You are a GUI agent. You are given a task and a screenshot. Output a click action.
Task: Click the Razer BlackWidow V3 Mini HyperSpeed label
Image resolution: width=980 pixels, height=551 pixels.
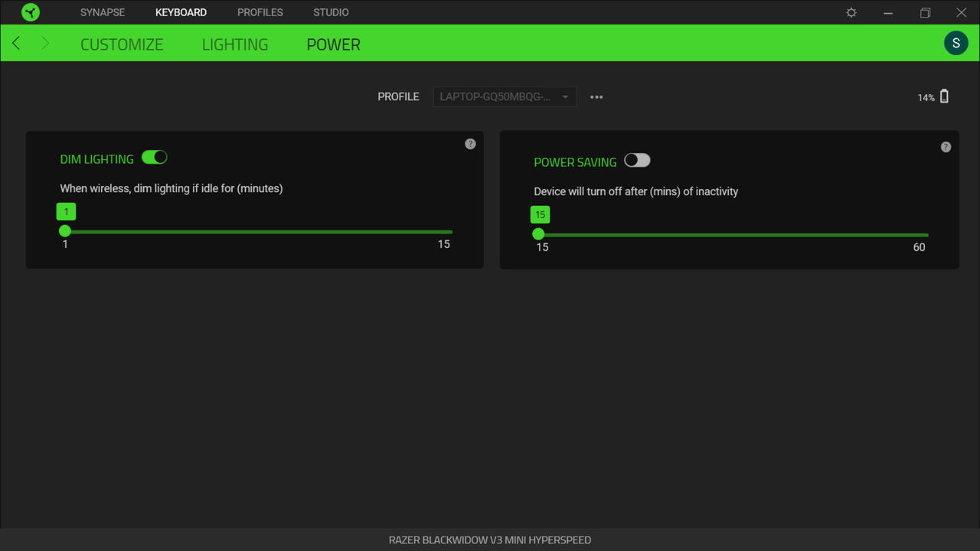click(x=490, y=540)
